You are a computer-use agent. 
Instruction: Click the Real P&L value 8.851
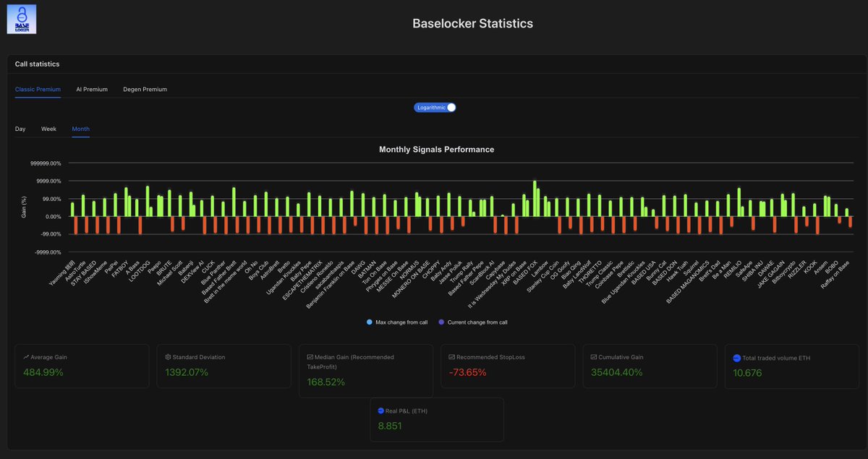(390, 426)
